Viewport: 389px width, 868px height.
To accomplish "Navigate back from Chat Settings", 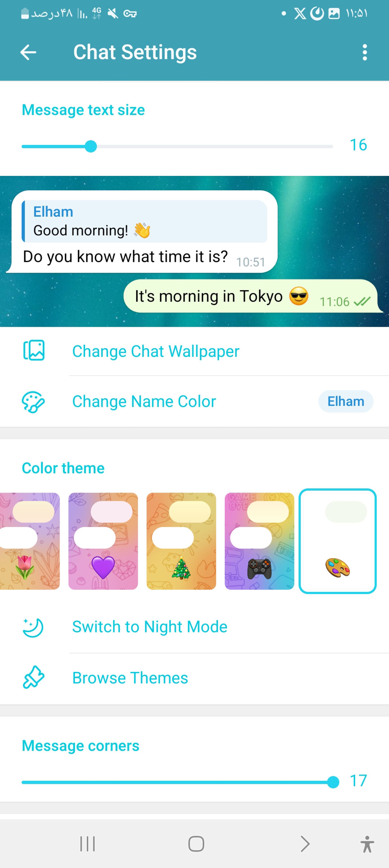I will 28,52.
